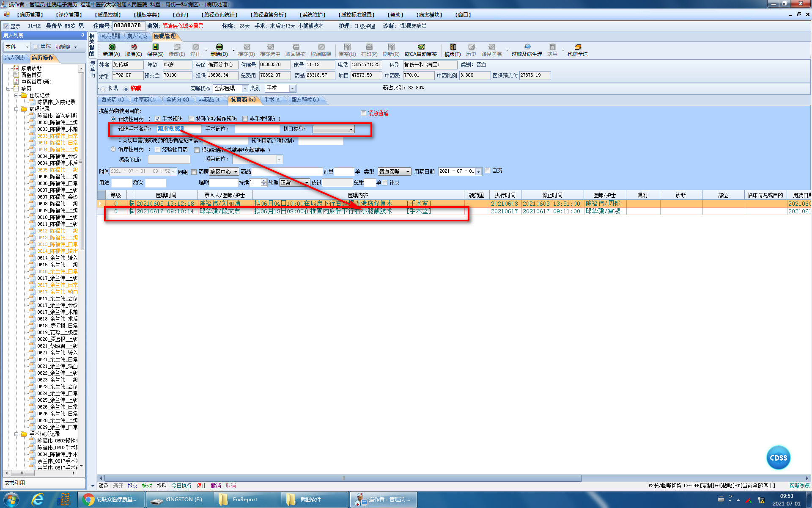
Task: Click the 删除(D) delete icon
Action: click(219, 47)
